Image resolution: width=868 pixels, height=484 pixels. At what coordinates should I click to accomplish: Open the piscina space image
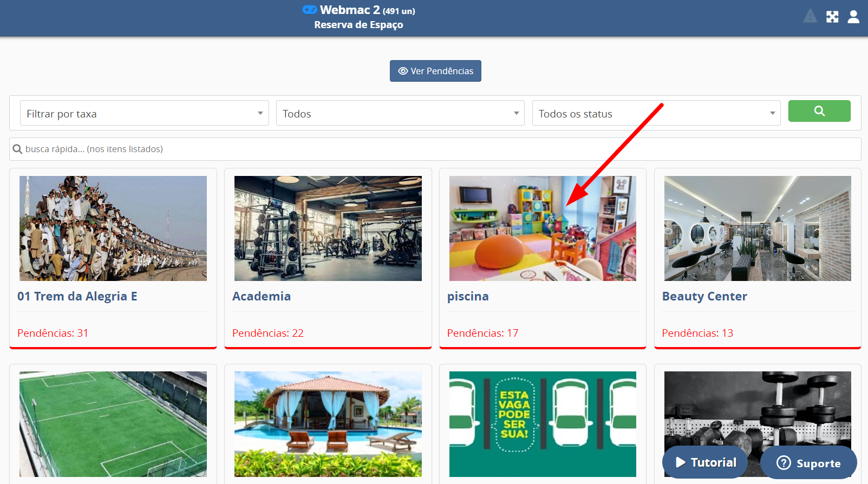(543, 228)
